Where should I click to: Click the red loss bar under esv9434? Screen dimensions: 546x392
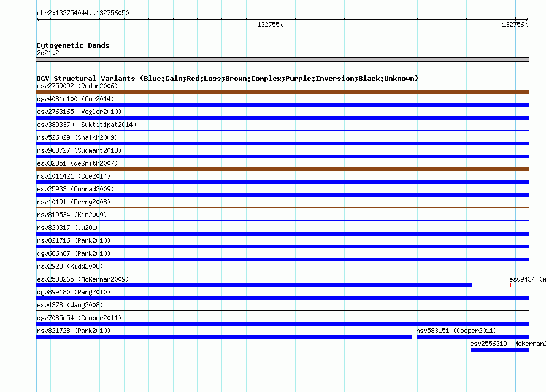(x=519, y=285)
